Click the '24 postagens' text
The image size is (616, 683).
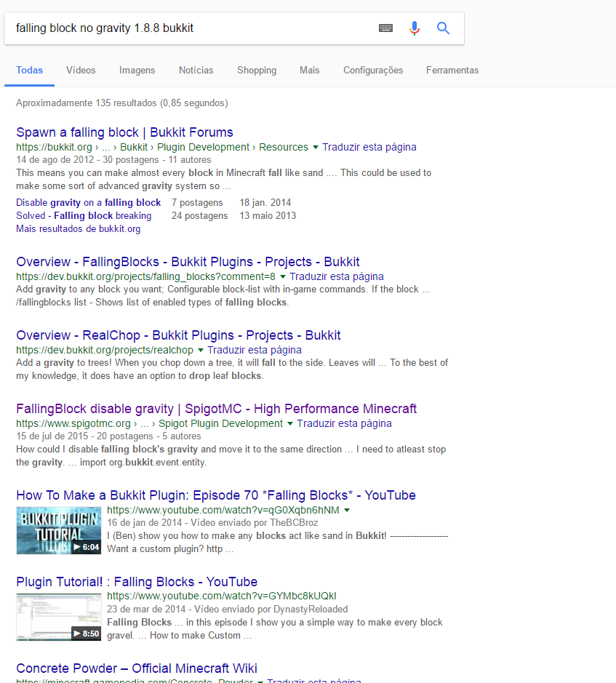tap(199, 215)
